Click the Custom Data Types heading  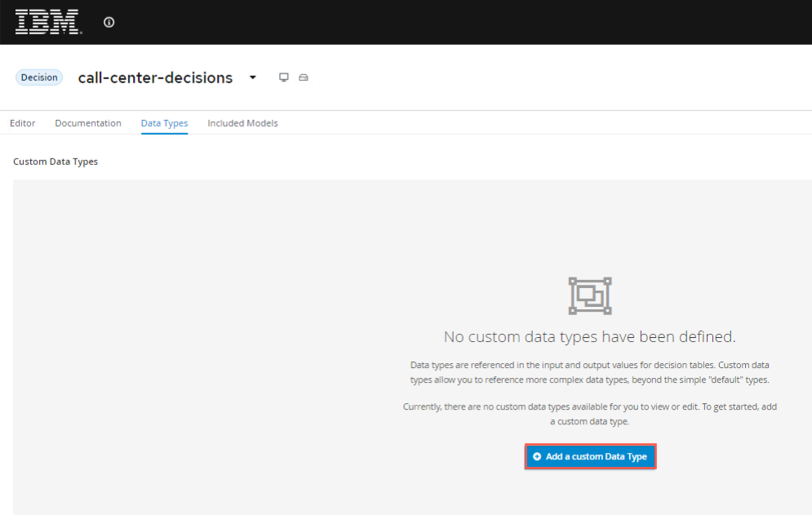(55, 162)
